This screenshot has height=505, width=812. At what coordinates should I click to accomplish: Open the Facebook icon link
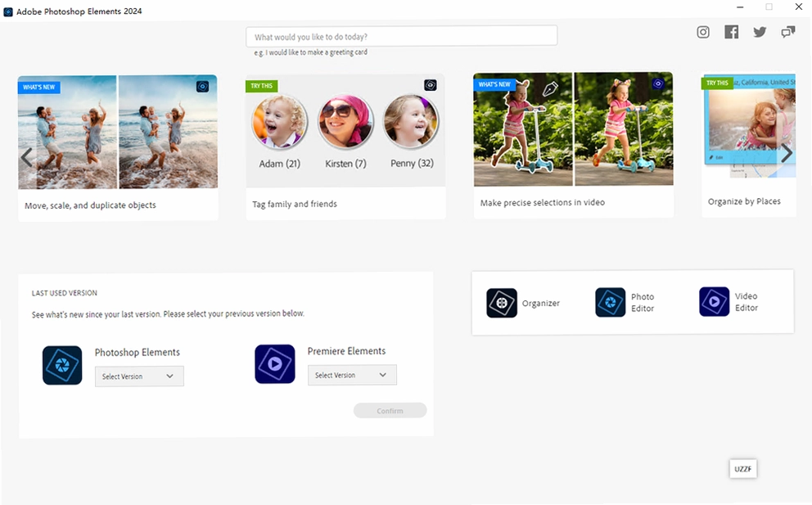point(731,32)
